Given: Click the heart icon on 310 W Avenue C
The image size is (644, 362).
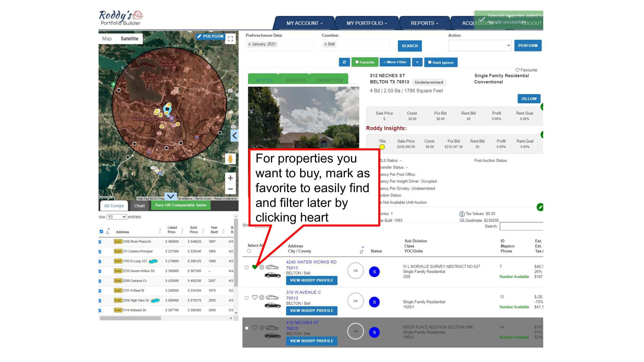Looking at the screenshot, I should pyautogui.click(x=255, y=297).
